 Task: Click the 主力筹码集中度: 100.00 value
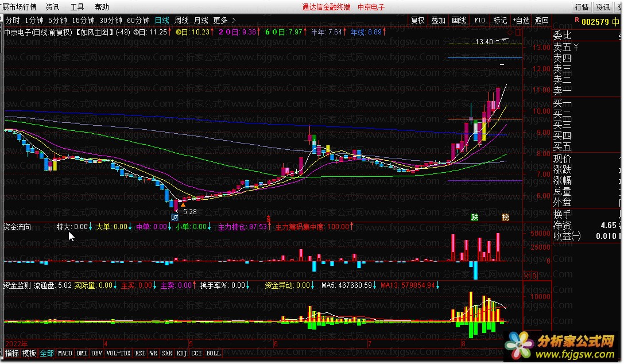point(312,227)
